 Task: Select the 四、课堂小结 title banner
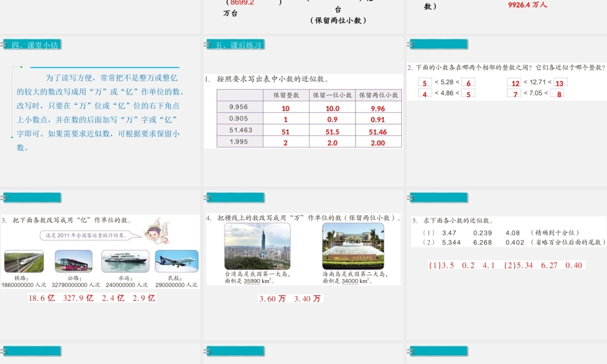pyautogui.click(x=33, y=44)
